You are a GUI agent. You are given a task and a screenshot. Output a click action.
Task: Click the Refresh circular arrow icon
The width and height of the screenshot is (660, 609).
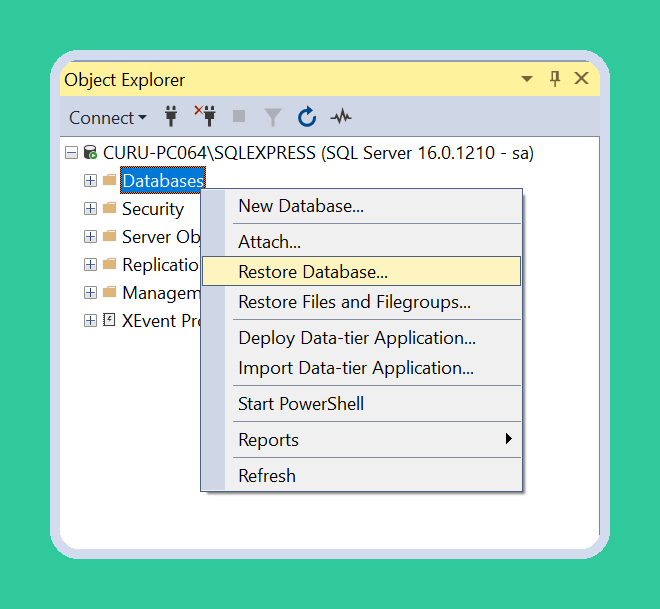[x=307, y=117]
